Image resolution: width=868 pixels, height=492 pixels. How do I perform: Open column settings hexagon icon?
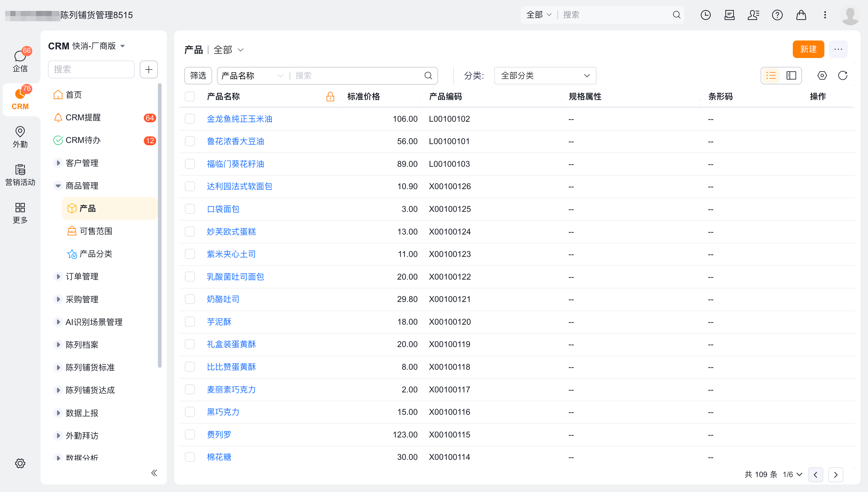pos(822,75)
